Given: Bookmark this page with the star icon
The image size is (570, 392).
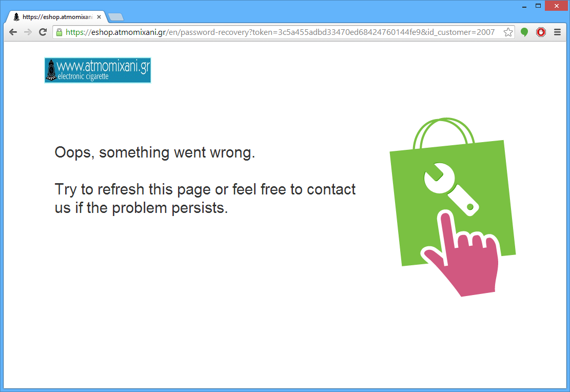Looking at the screenshot, I should 508,32.
